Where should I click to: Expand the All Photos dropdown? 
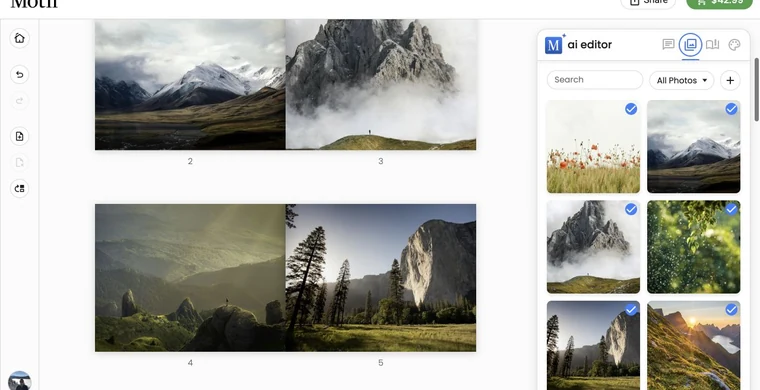pyautogui.click(x=681, y=80)
